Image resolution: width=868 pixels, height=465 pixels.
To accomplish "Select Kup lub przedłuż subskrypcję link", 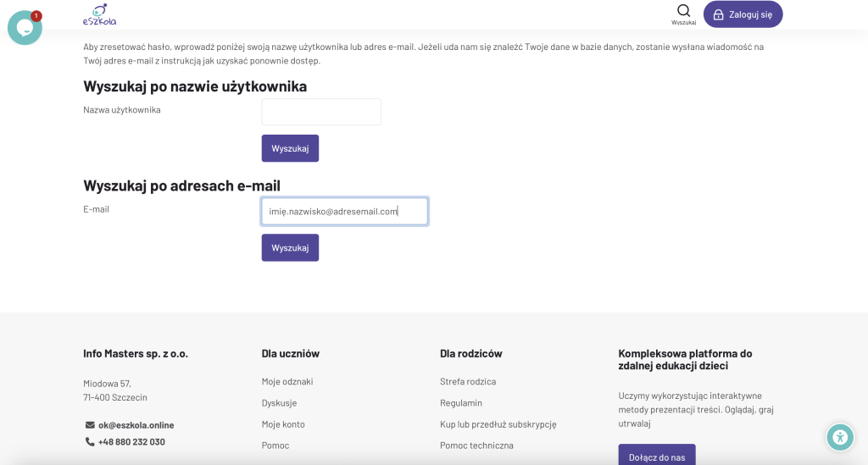I will point(498,424).
